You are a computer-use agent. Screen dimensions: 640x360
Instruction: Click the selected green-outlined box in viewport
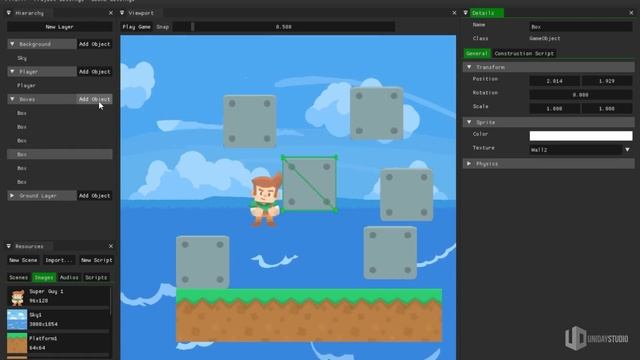[309, 184]
